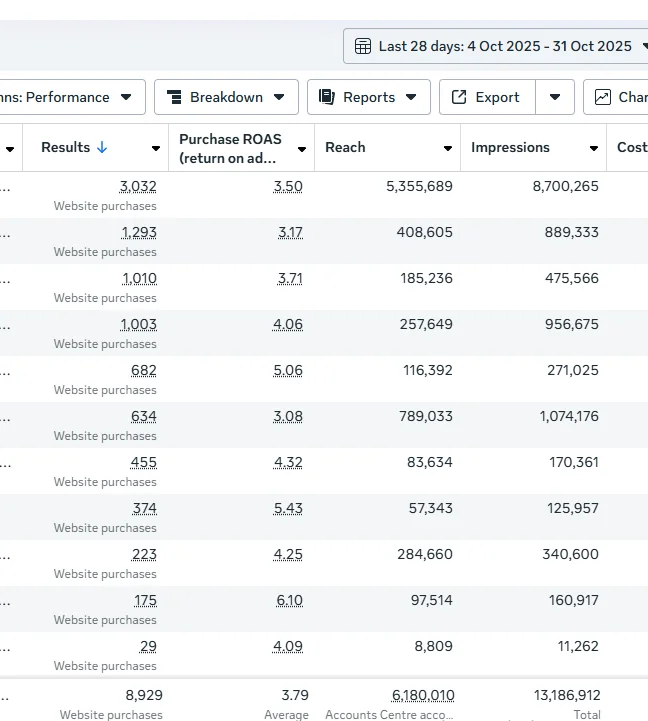Open the date range calendar icon

tap(363, 46)
